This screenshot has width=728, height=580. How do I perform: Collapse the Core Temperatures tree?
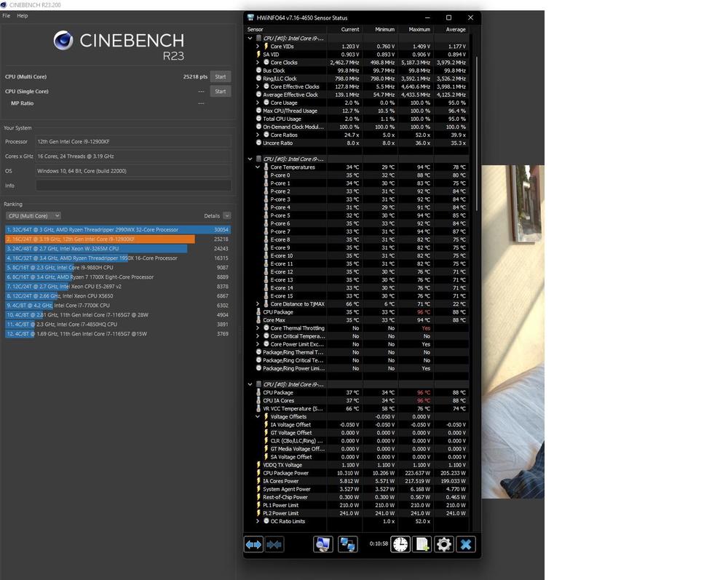258,167
